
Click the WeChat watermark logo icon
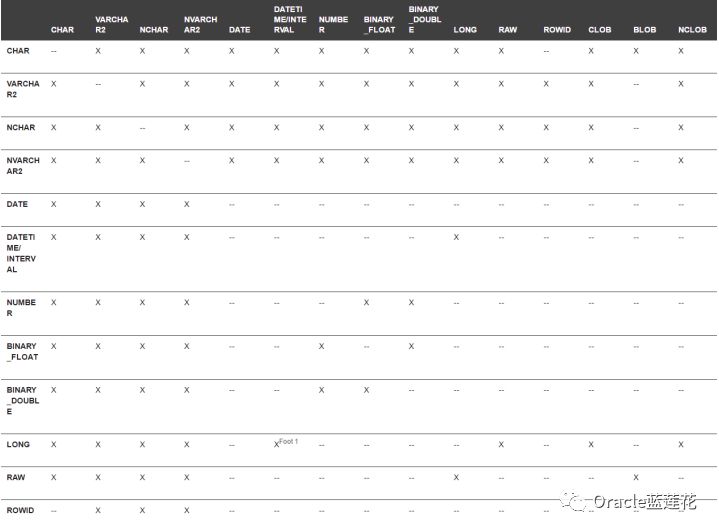pyautogui.click(x=573, y=501)
